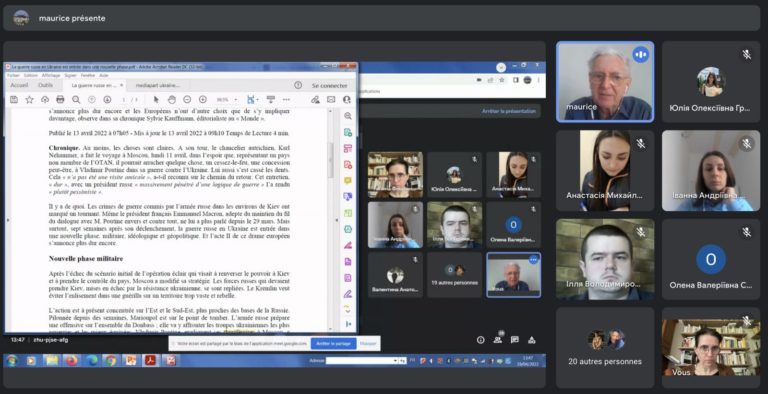768x394 pixels.
Task: Open the Edition menu in Acrobat
Action: 30,75
